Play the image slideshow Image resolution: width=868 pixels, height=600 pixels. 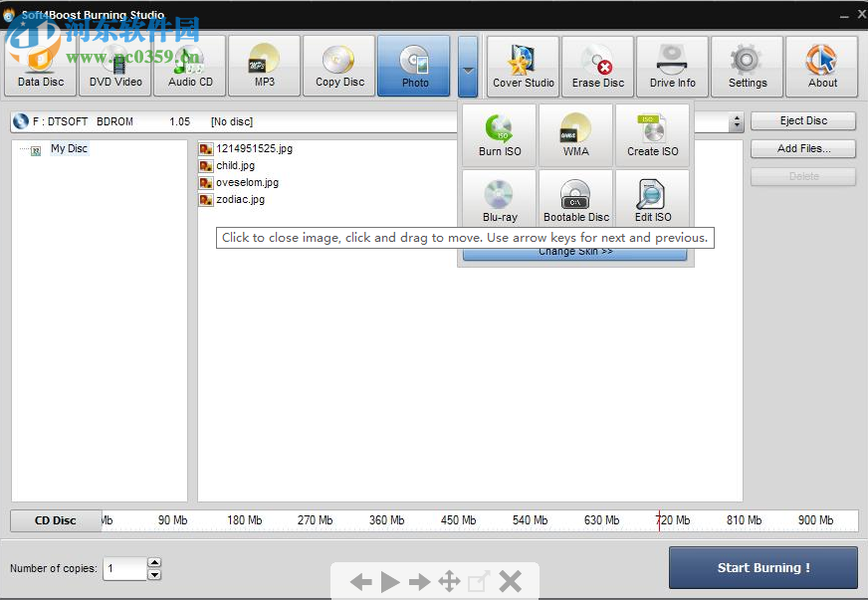[x=390, y=582]
